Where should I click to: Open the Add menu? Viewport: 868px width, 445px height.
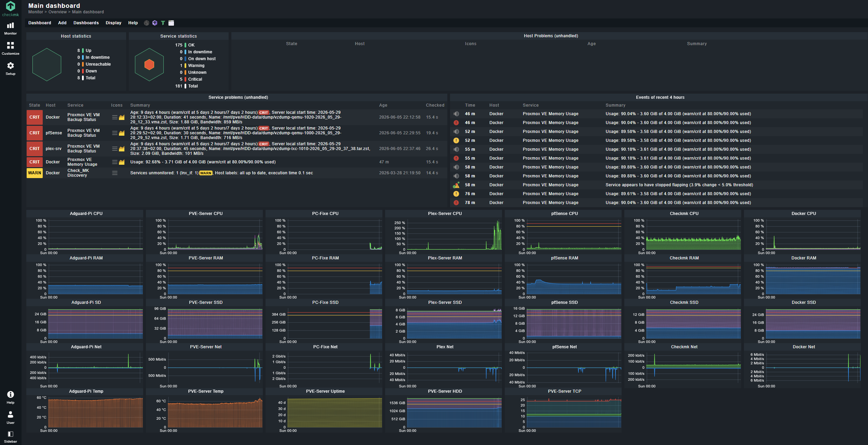(62, 23)
